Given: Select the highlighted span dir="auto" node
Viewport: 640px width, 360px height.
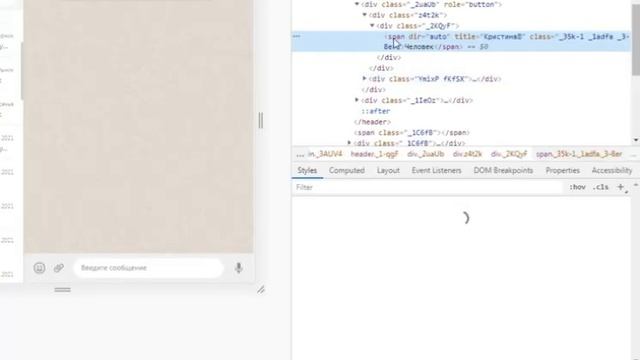Looking at the screenshot, I should pyautogui.click(x=462, y=42).
